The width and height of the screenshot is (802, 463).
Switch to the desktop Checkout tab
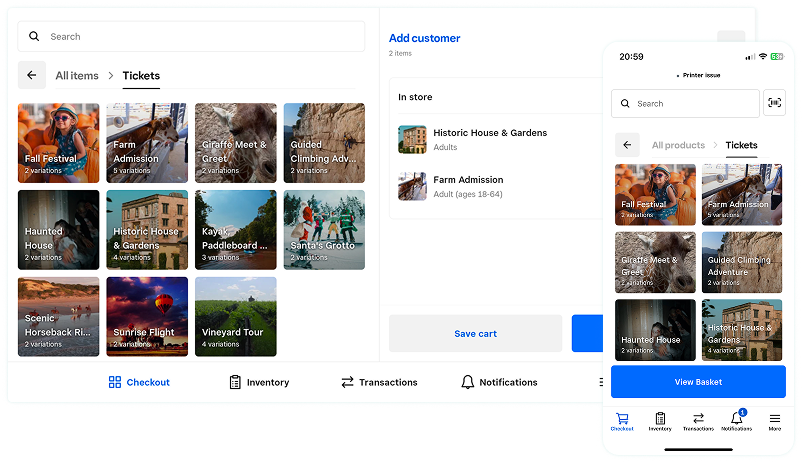tap(139, 382)
